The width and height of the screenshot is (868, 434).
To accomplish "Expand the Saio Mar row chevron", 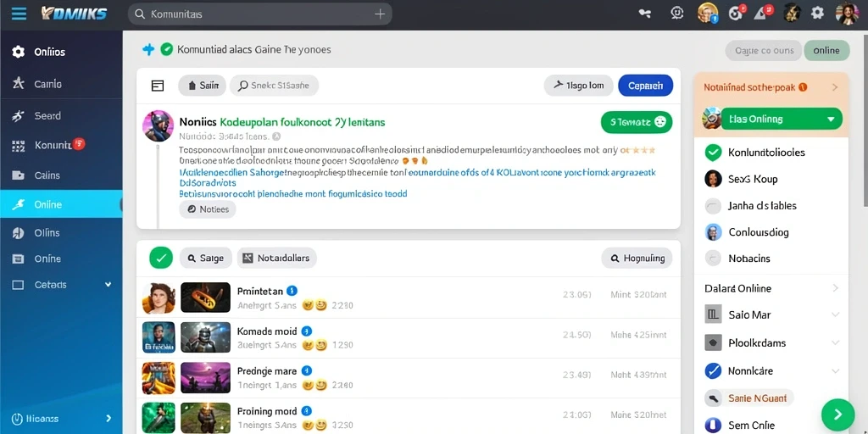I will click(835, 314).
